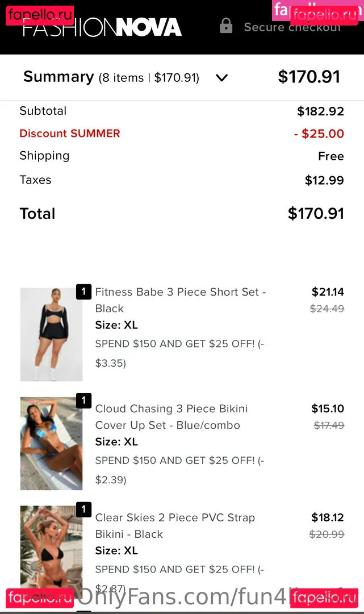Click quantity badge on Cloud Chasing bikini
Screen dimensions: 364x614
point(83,401)
